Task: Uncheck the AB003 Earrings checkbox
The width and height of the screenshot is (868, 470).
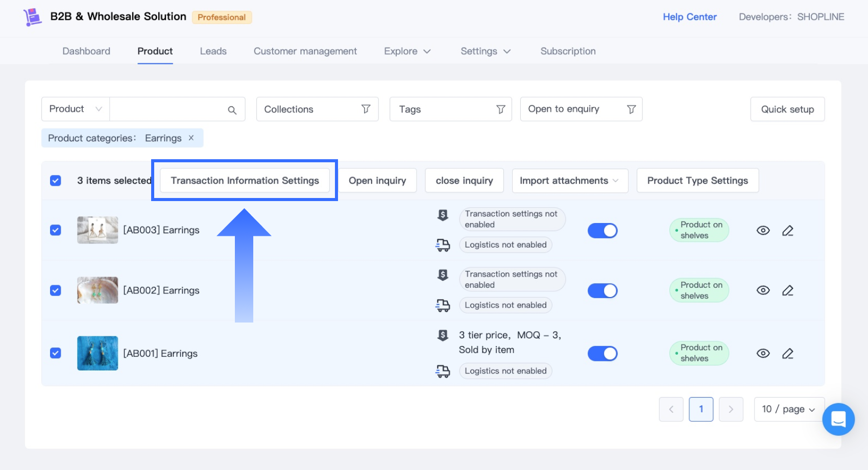Action: [x=56, y=230]
